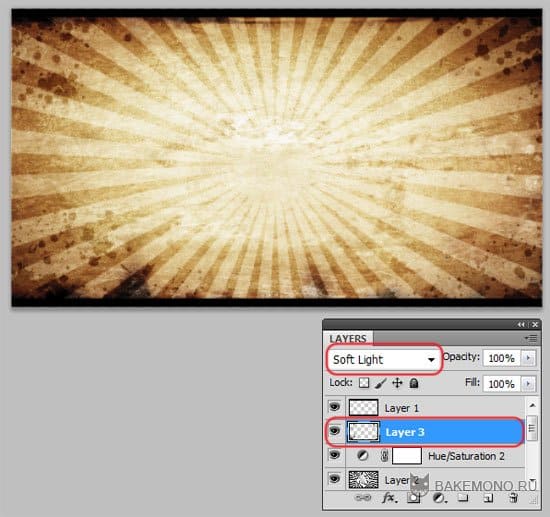Select the Hue/Saturation 2 white layer mask
Screen dimensions: 550x517
click(x=407, y=456)
